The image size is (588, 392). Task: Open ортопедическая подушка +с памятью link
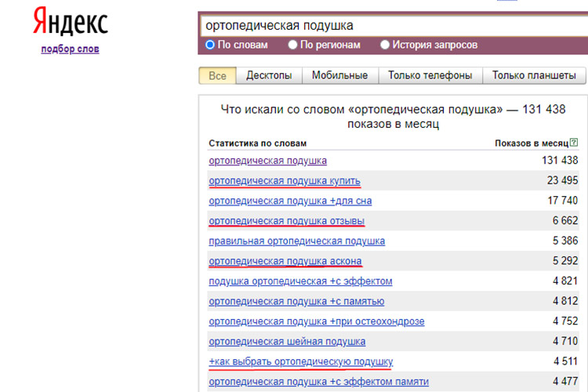[296, 302]
